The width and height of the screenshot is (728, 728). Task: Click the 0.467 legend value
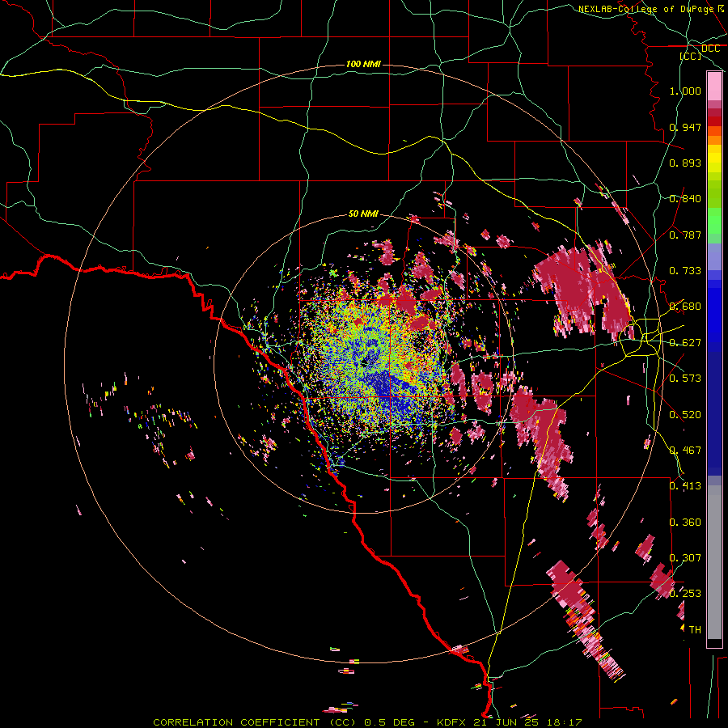tap(685, 451)
